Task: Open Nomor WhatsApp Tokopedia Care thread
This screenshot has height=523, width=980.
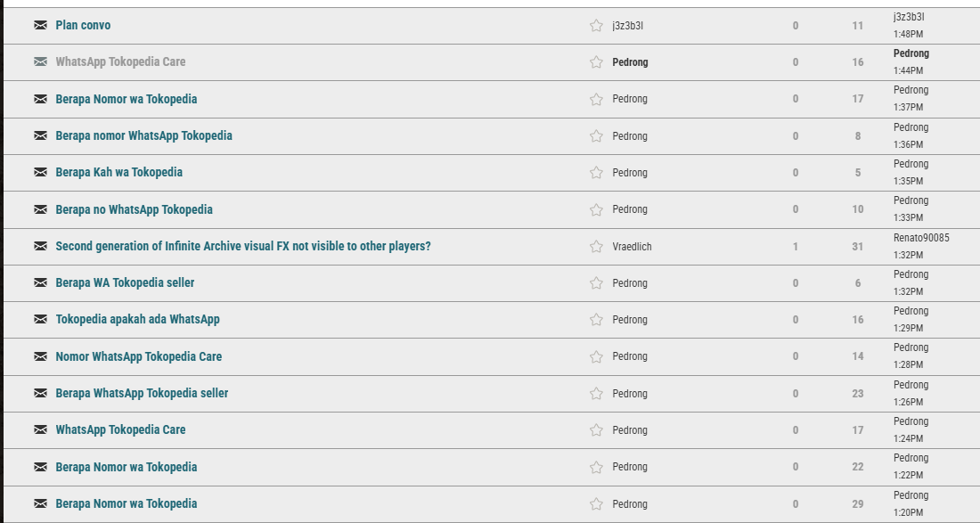Action: pos(138,356)
